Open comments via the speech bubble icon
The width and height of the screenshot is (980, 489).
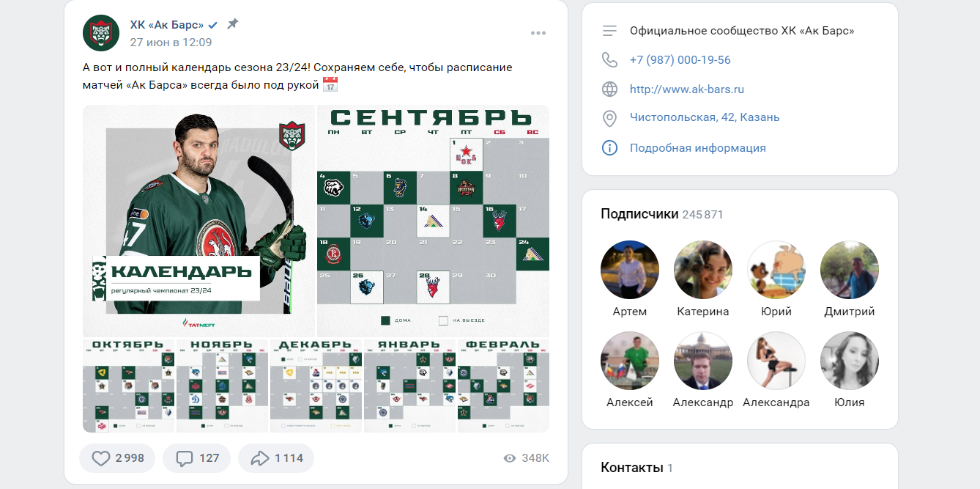tap(185, 458)
